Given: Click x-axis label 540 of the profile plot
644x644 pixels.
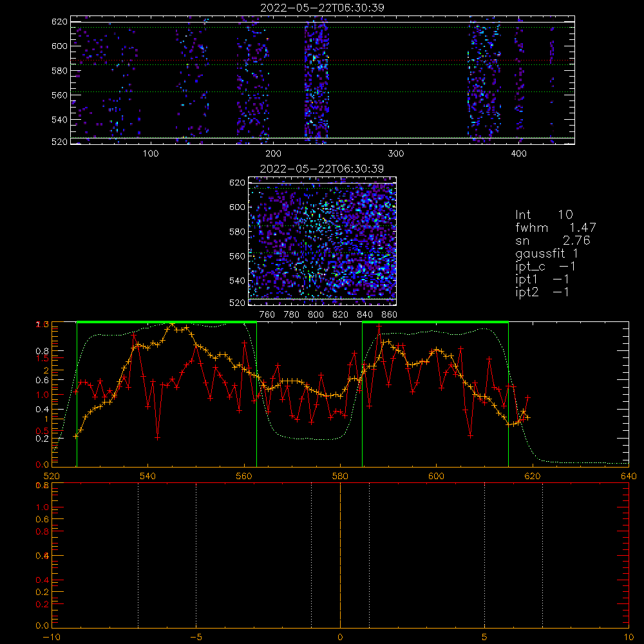Looking at the screenshot, I should (x=148, y=477).
